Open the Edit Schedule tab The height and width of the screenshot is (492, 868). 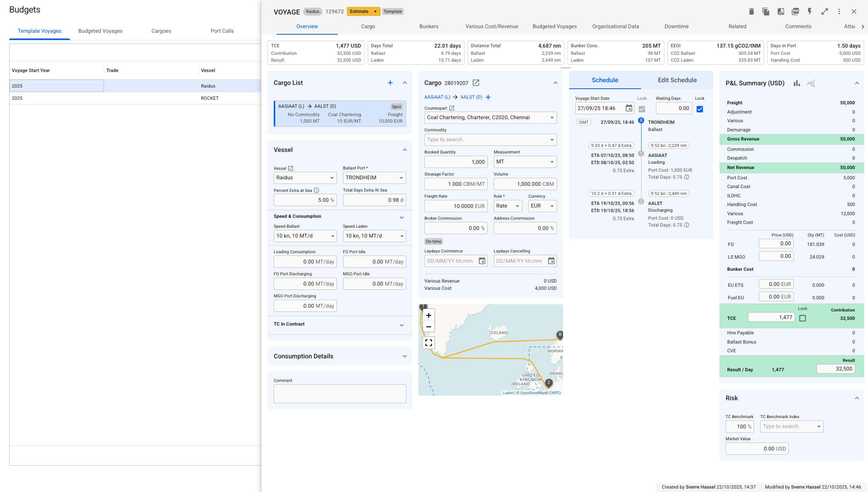tap(677, 80)
